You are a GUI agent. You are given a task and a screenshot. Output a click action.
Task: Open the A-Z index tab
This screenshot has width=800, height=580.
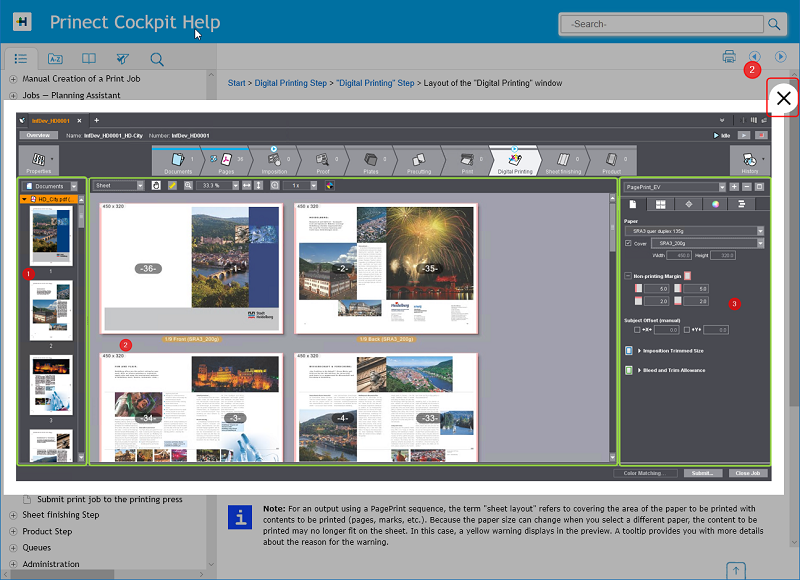click(55, 59)
